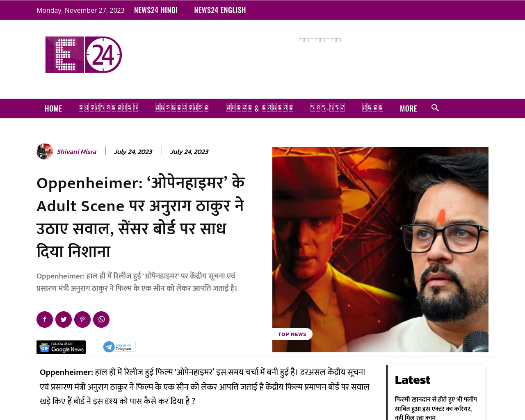Share article on Pinterest

[x=82, y=320]
